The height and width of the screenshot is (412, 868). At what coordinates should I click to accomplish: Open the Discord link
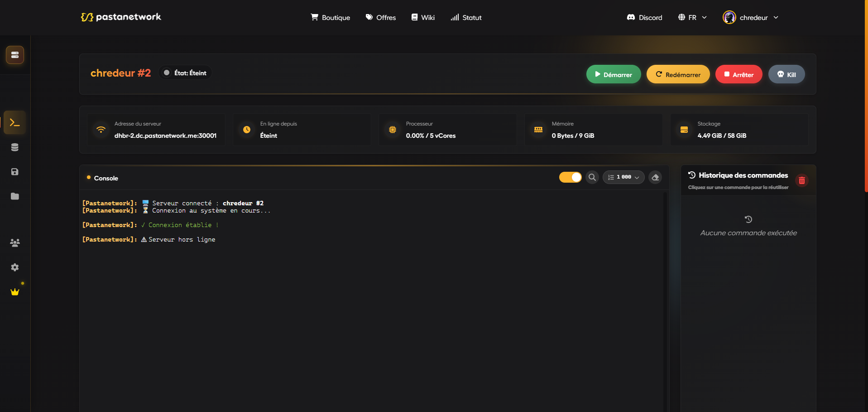click(644, 17)
